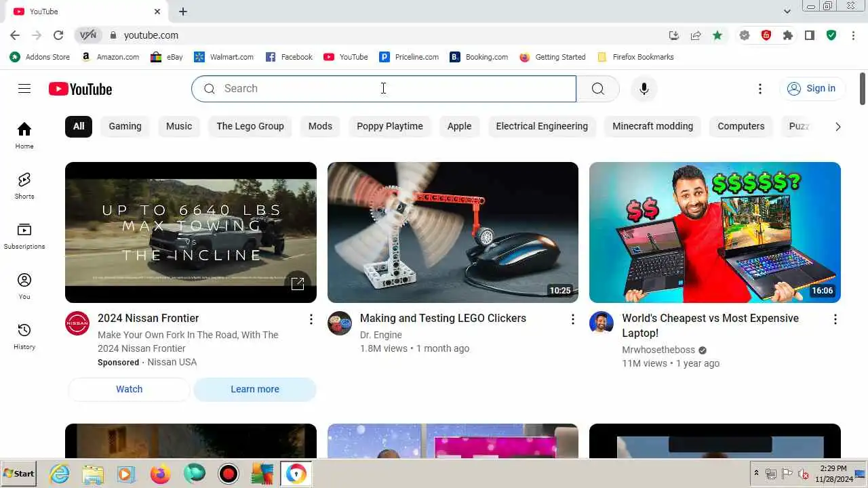The width and height of the screenshot is (868, 488).
Task: Click the magnifier search button
Action: click(597, 89)
